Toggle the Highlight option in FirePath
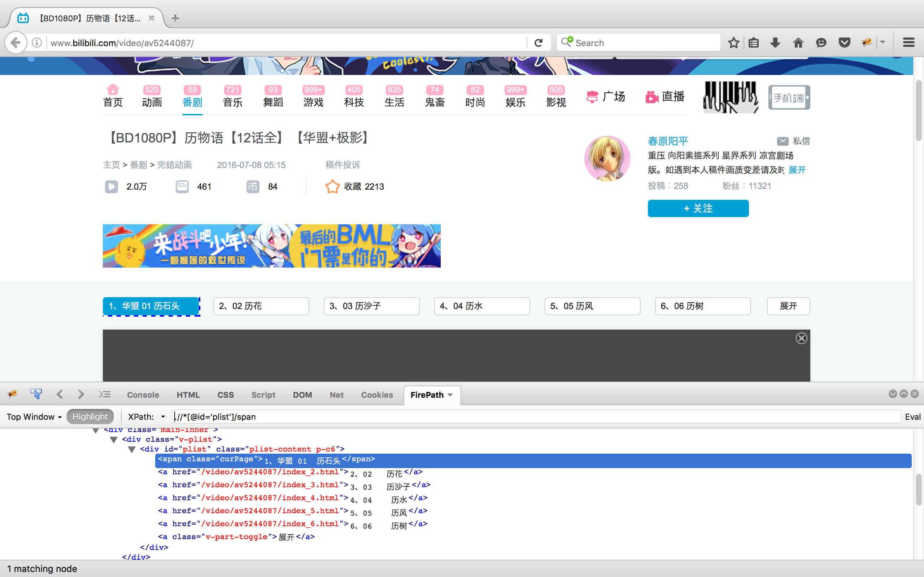This screenshot has height=577, width=924. click(90, 416)
